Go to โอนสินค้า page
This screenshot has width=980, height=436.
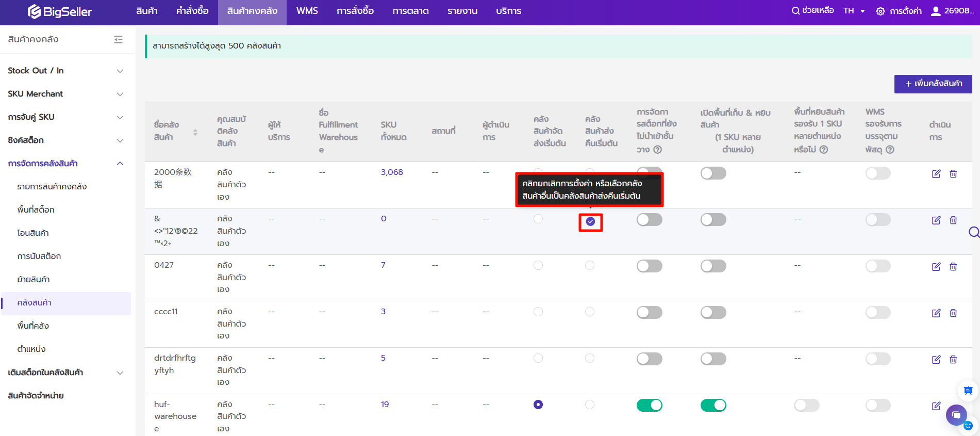click(x=33, y=233)
